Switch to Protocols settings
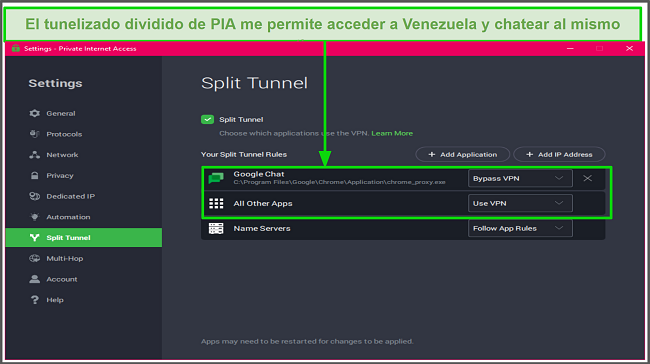Image resolution: width=650 pixels, height=364 pixels. coord(84,134)
